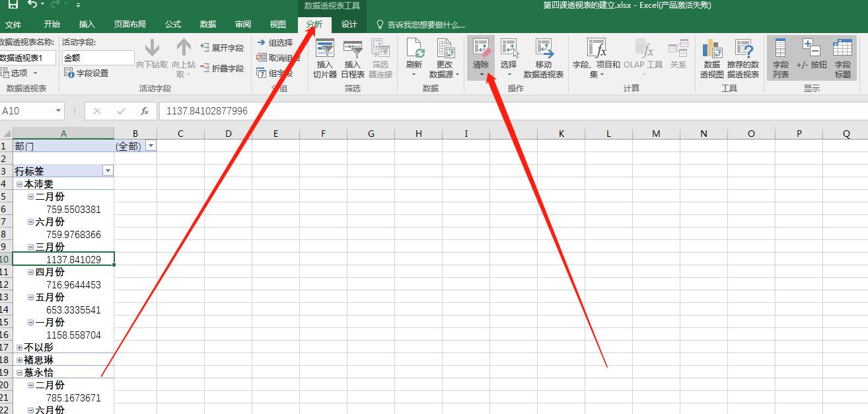Click the 选择 select button
This screenshot has width=868, height=414.
pyautogui.click(x=509, y=56)
